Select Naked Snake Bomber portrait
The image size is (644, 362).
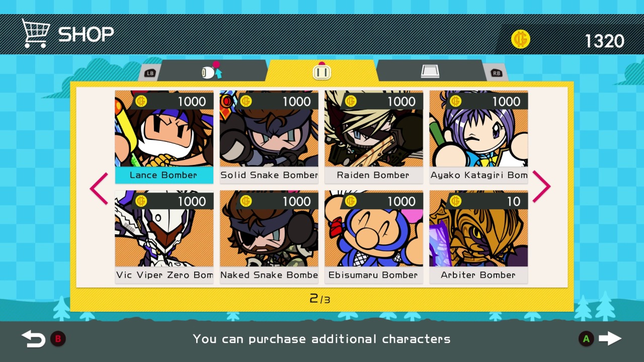269,237
